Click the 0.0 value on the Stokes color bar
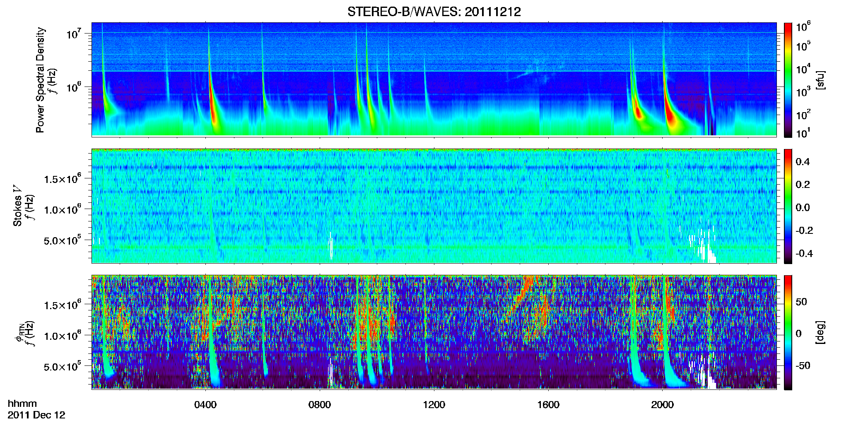Viewport: 868px width, 447px height. point(803,207)
